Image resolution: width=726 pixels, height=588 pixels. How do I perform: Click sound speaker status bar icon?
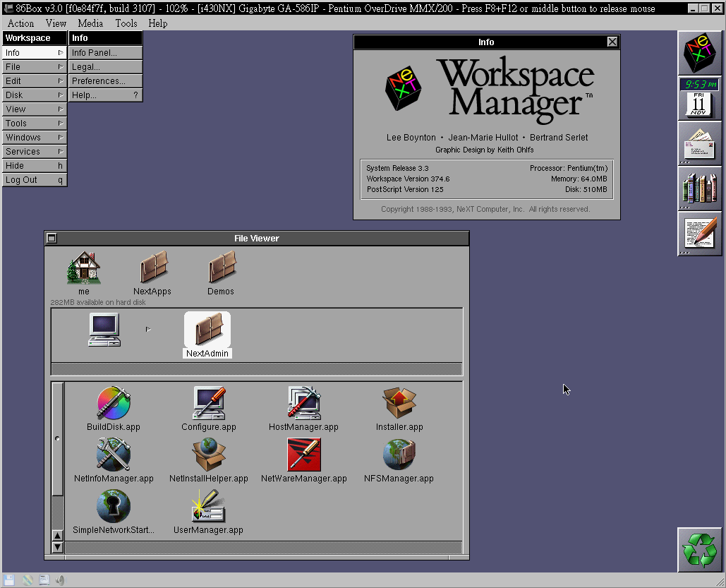point(61,580)
